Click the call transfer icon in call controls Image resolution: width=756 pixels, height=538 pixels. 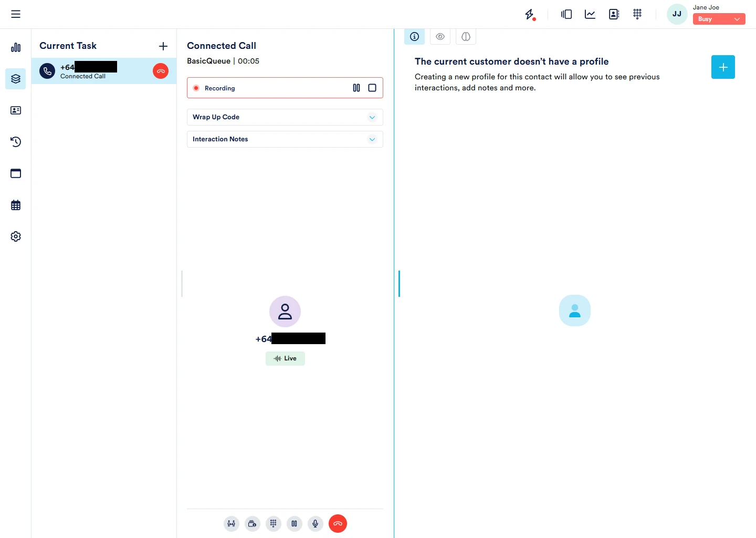point(232,523)
